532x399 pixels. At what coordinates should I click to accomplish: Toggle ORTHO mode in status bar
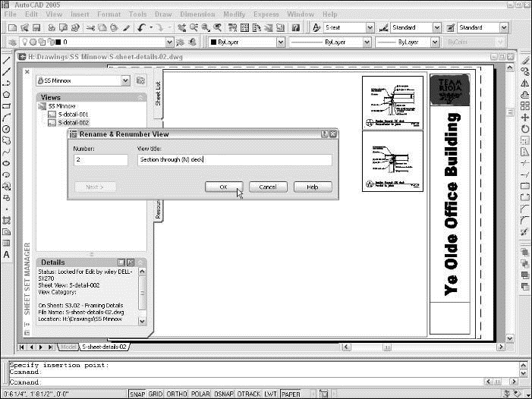177,394
